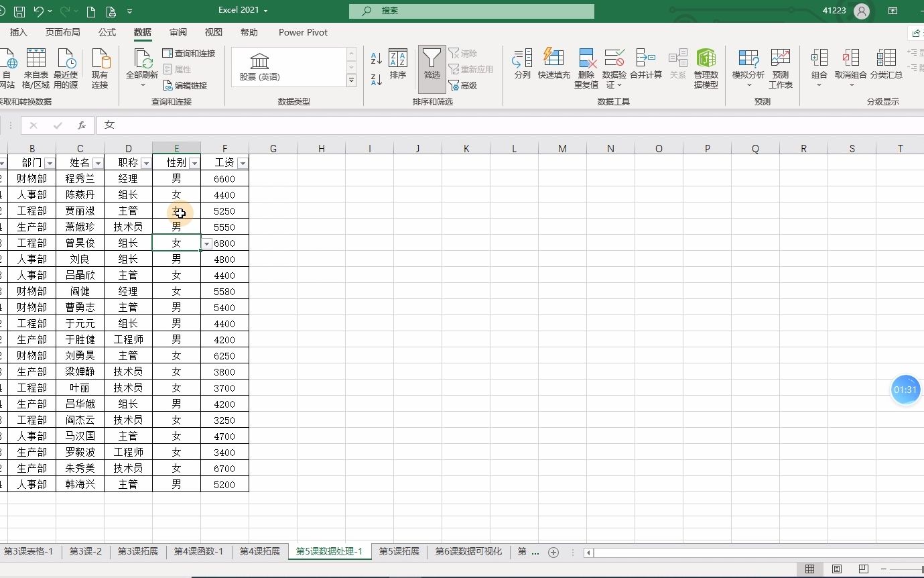The image size is (924, 578).
Task: Toggle the 筛选 filter funnel button
Action: pyautogui.click(x=432, y=69)
